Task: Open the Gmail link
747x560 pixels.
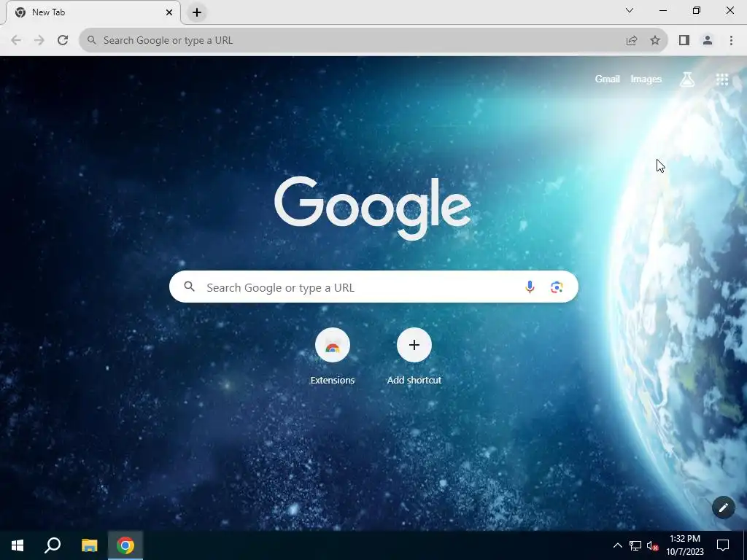Action: [x=607, y=79]
